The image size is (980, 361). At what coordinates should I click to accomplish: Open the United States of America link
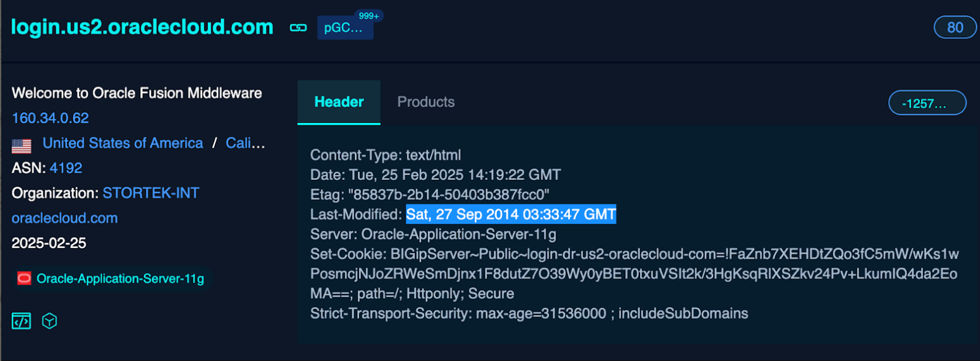[123, 143]
